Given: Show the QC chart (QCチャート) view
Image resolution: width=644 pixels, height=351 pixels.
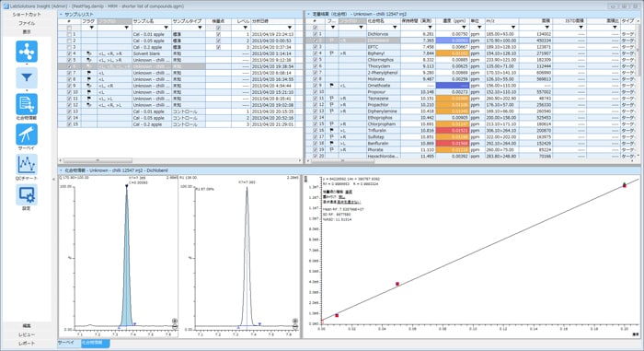Looking at the screenshot, I should tap(27, 165).
